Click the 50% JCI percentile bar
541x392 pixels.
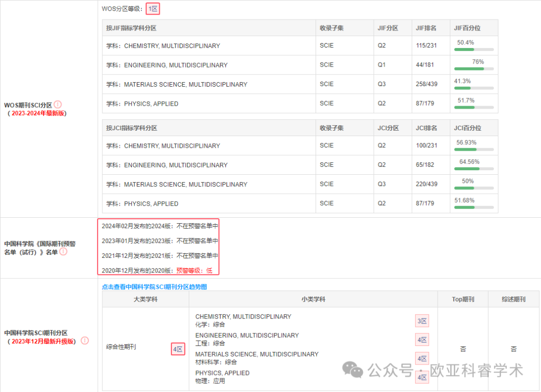point(474,188)
